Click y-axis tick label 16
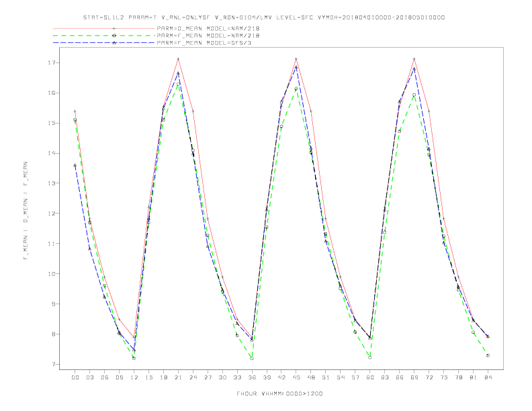This screenshot has height=411, width=532. point(52,93)
